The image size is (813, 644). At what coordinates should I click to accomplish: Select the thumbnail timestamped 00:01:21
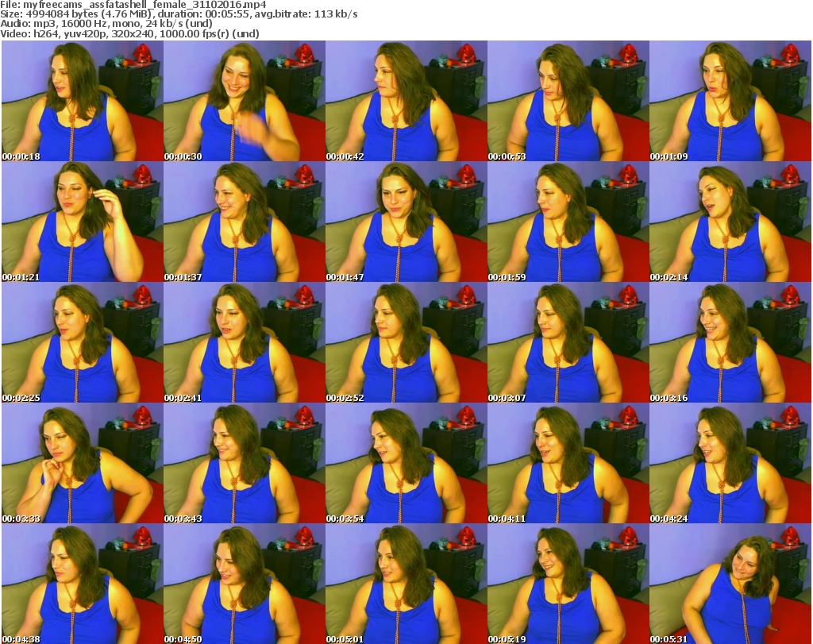(83, 222)
